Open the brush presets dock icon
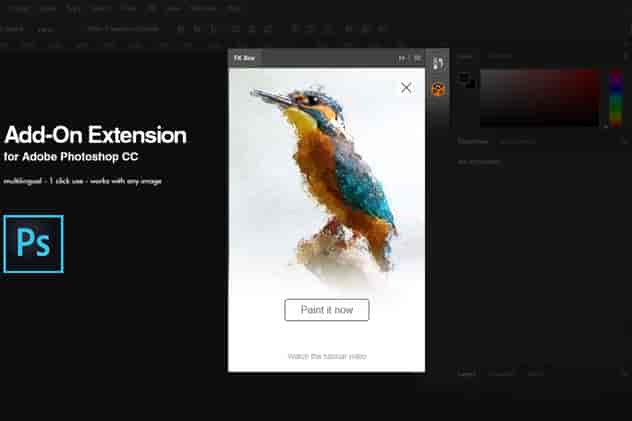Image resolution: width=632 pixels, height=421 pixels. (438, 64)
